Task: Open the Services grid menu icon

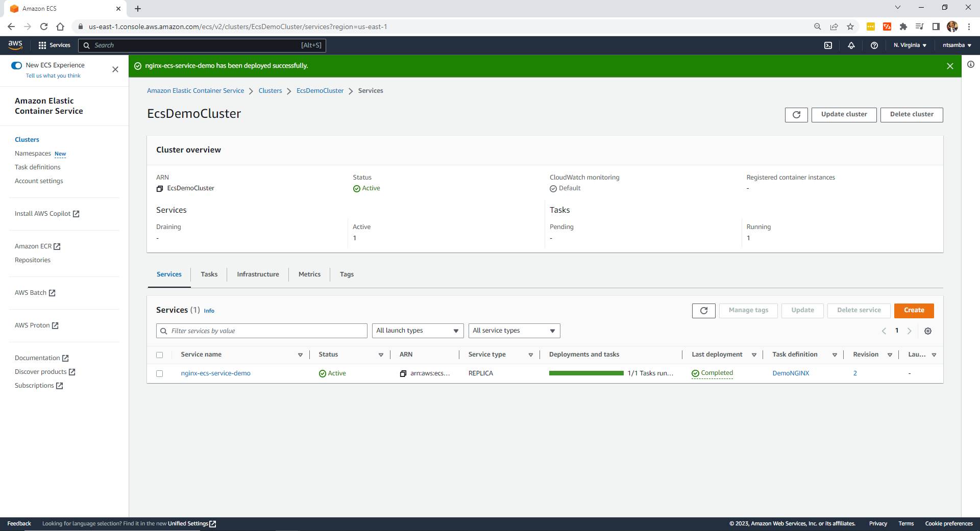Action: pyautogui.click(x=42, y=45)
